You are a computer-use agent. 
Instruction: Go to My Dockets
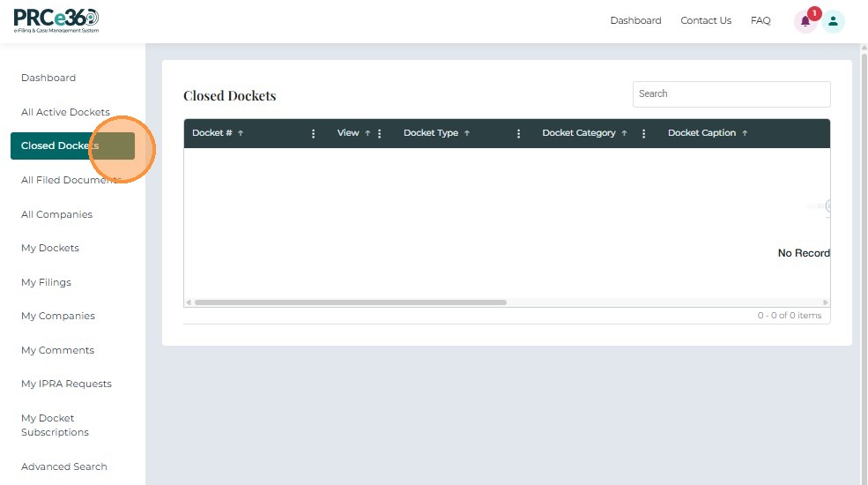click(x=50, y=248)
